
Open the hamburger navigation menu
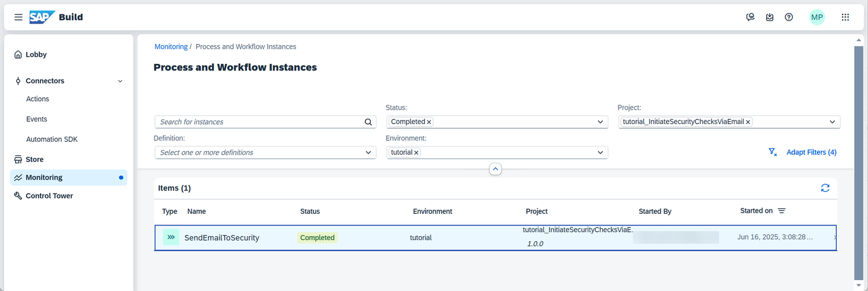[x=18, y=17]
